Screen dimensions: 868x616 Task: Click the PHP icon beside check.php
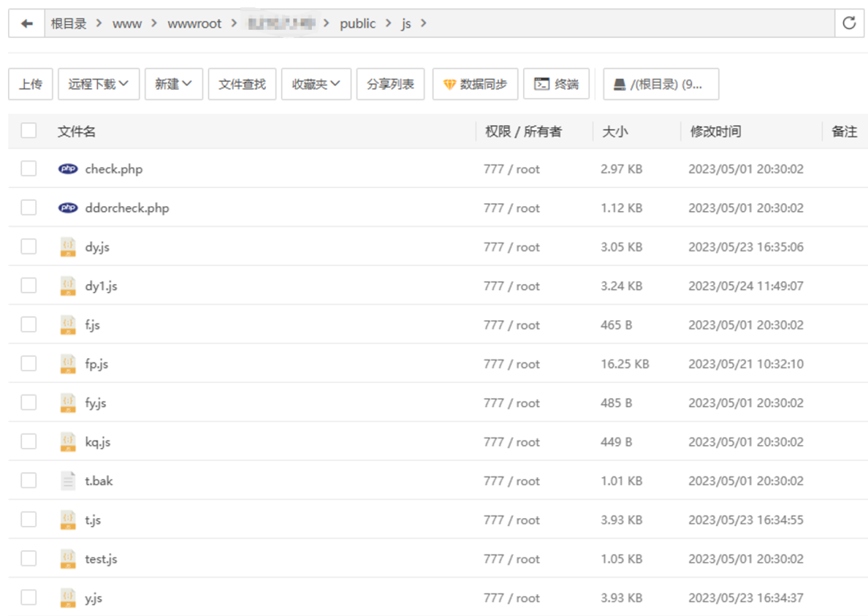pos(68,169)
